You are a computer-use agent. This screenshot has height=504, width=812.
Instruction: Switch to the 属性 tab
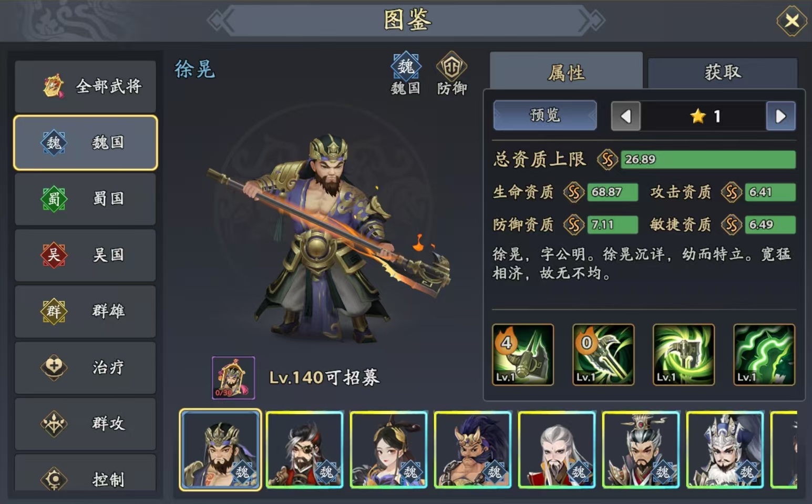click(x=566, y=71)
